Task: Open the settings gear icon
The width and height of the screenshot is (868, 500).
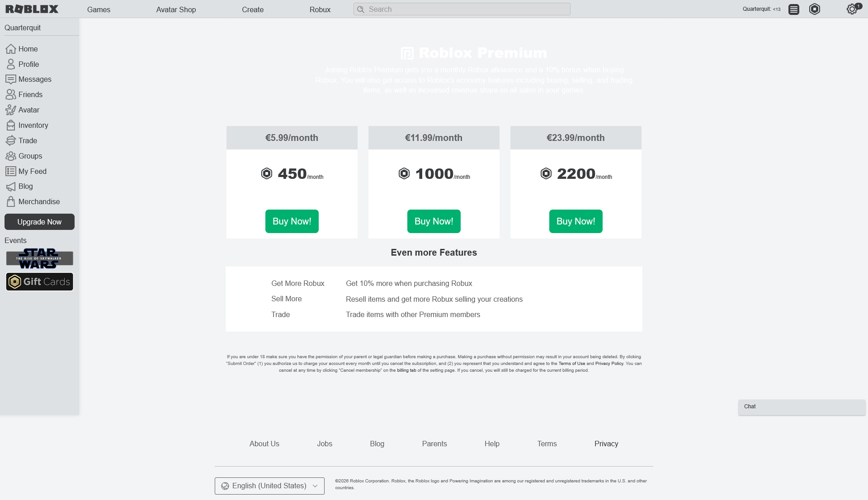Action: [x=852, y=9]
